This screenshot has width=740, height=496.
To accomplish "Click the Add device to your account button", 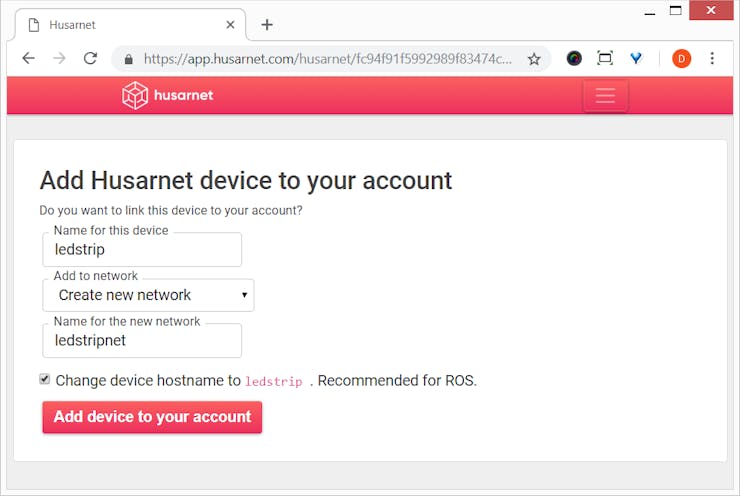I will (152, 417).
